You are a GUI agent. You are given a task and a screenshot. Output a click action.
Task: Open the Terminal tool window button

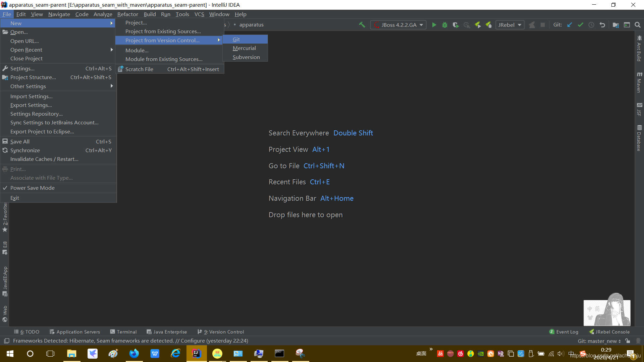[123, 332]
